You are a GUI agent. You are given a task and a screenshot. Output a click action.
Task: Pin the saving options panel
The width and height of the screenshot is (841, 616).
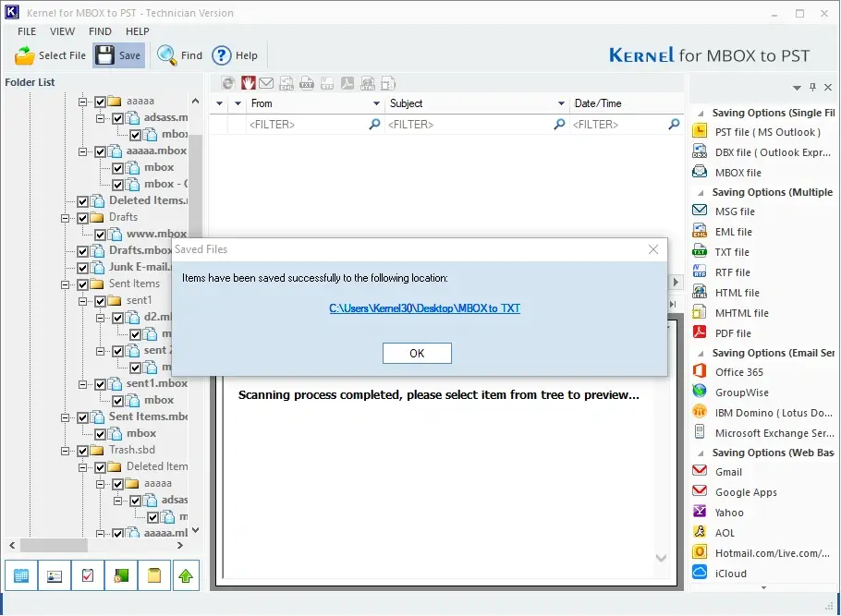tap(812, 87)
